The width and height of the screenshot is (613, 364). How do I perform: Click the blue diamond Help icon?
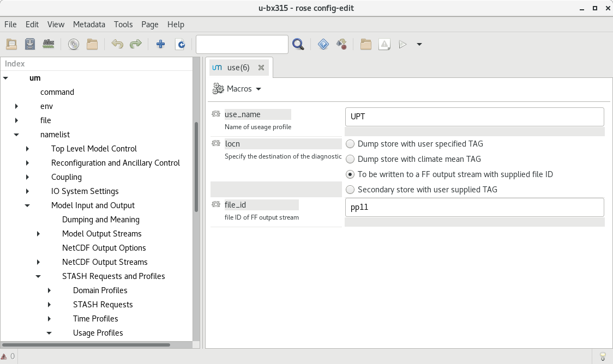tap(323, 44)
